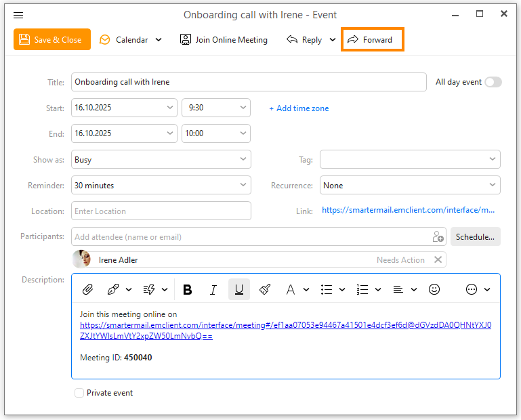Image resolution: width=521 pixels, height=420 pixels.
Task: Click the Forward button
Action: 372,40
